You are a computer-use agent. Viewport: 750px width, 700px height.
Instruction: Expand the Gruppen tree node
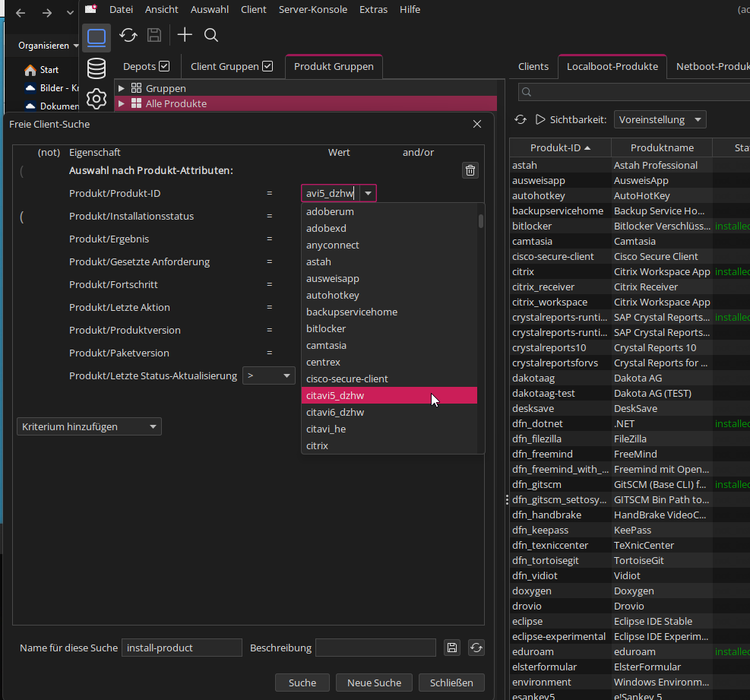(122, 88)
